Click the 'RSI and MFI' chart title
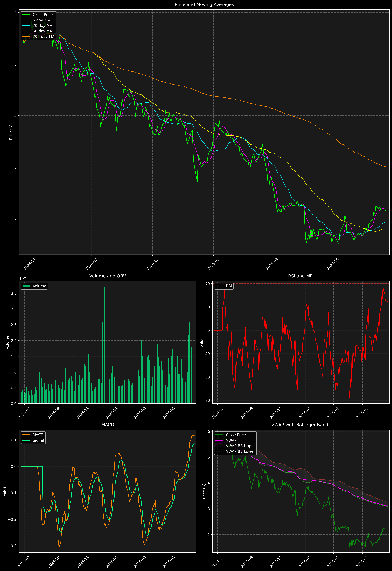This screenshot has width=392, height=571. pos(301,276)
